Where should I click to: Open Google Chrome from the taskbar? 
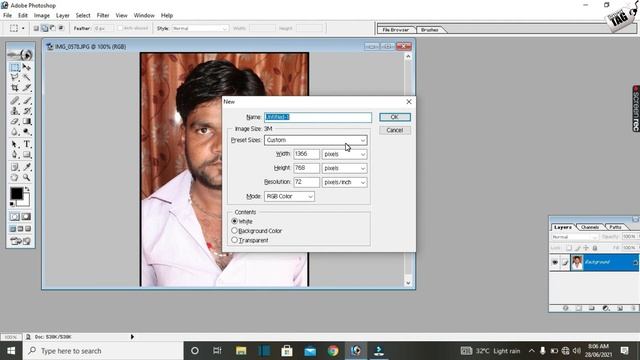point(333,351)
